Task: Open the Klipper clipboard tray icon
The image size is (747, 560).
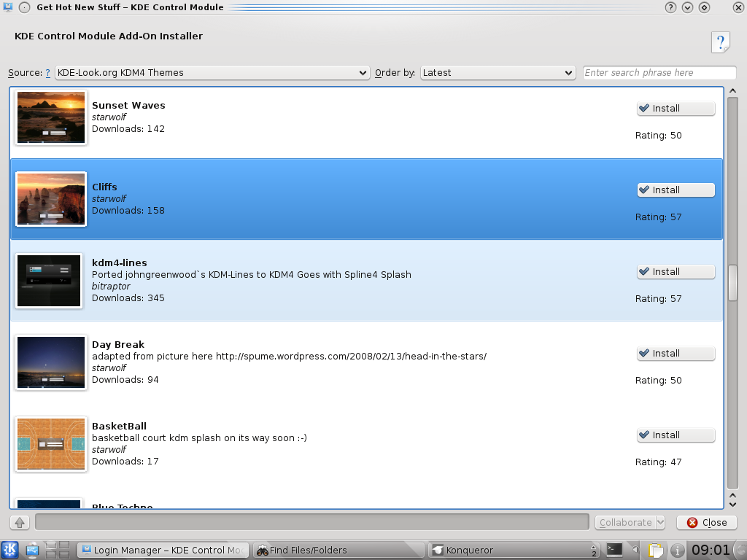Action: [656, 551]
